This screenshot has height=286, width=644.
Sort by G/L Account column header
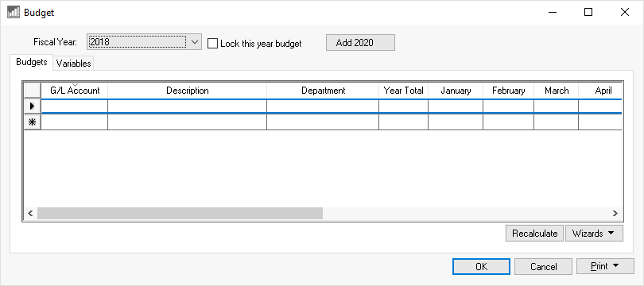point(75,91)
